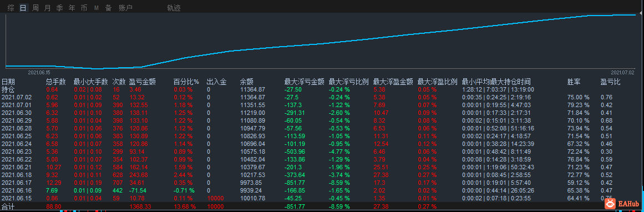This screenshot has height=212, width=644.
Task: Click the 10000 deposit in 2021.06.15 row
Action: coord(216,198)
